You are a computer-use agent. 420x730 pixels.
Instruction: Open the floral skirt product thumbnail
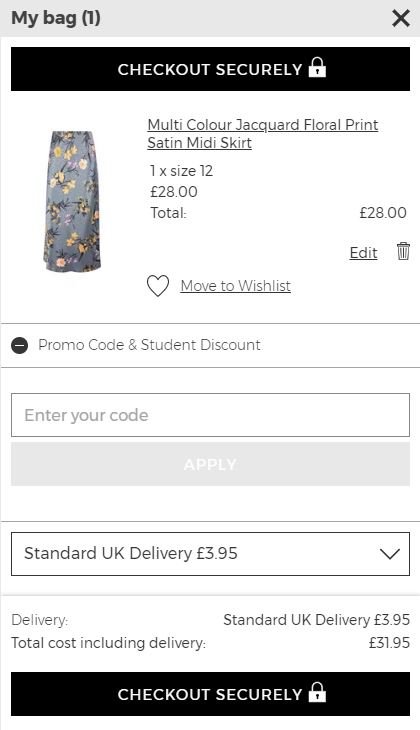point(72,202)
